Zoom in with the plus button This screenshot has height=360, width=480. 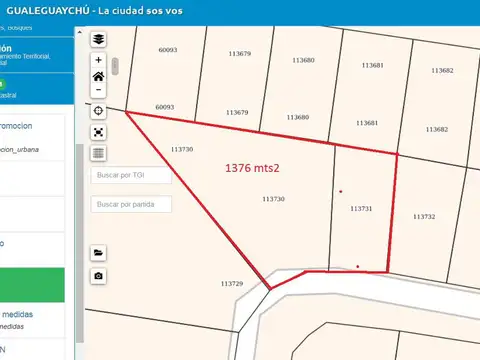point(98,60)
